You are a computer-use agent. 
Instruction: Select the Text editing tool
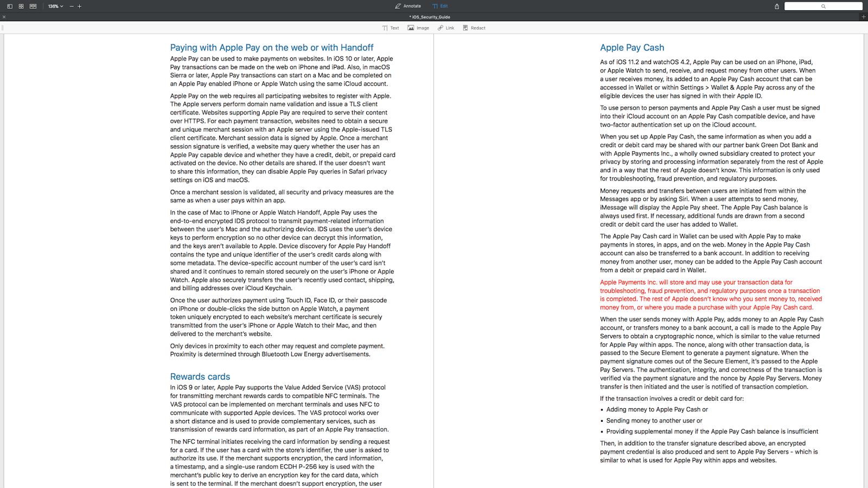click(391, 28)
